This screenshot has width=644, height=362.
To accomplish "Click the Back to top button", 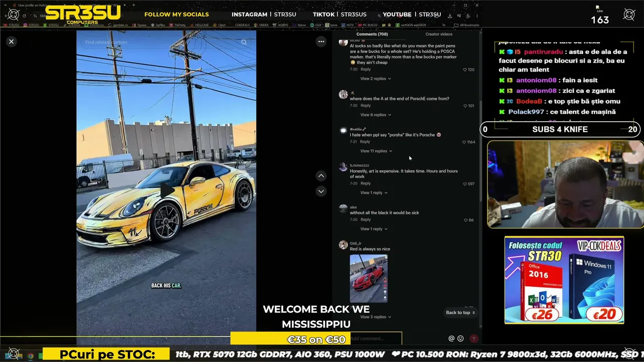I will pos(460,313).
